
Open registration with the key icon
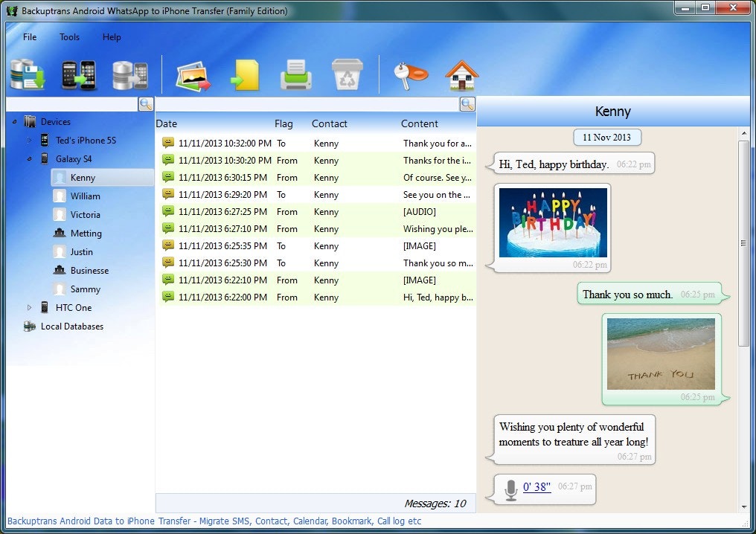click(411, 74)
